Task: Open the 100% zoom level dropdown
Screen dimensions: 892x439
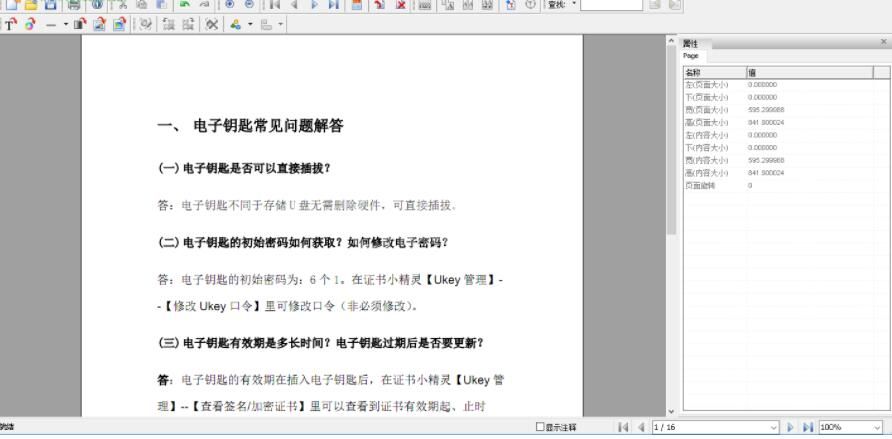Action: point(877,427)
